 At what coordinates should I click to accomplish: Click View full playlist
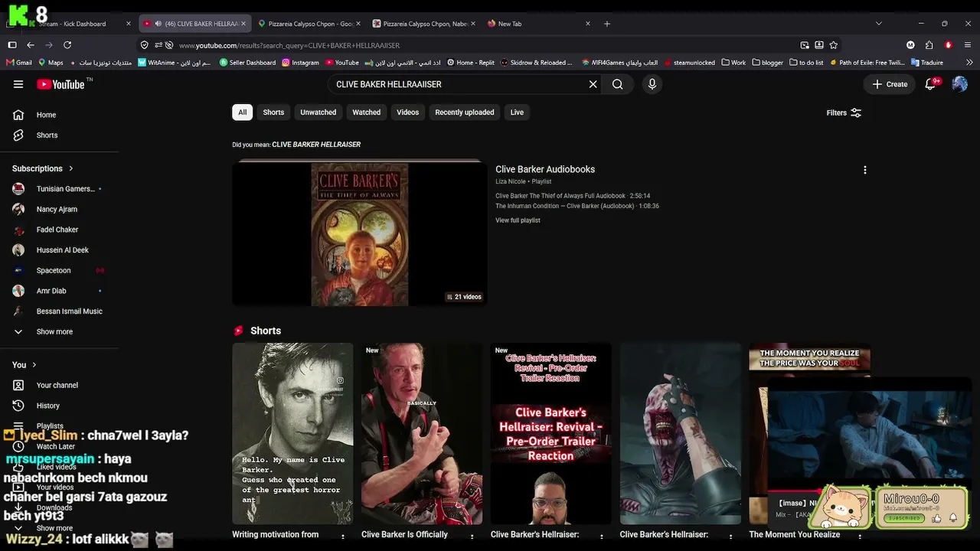[x=518, y=220]
